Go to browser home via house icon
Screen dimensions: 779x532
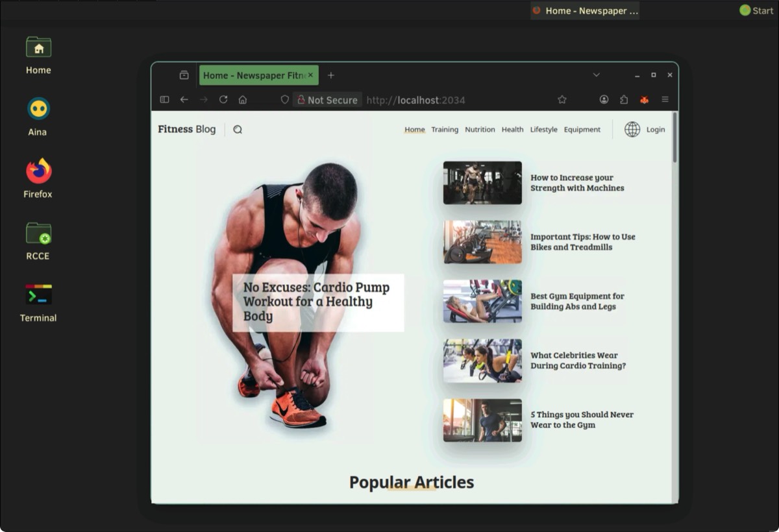tap(243, 100)
